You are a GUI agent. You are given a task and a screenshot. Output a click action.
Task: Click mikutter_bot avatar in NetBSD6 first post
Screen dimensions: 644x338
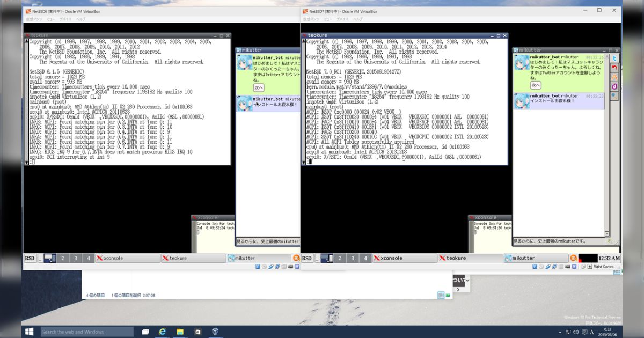coord(245,63)
